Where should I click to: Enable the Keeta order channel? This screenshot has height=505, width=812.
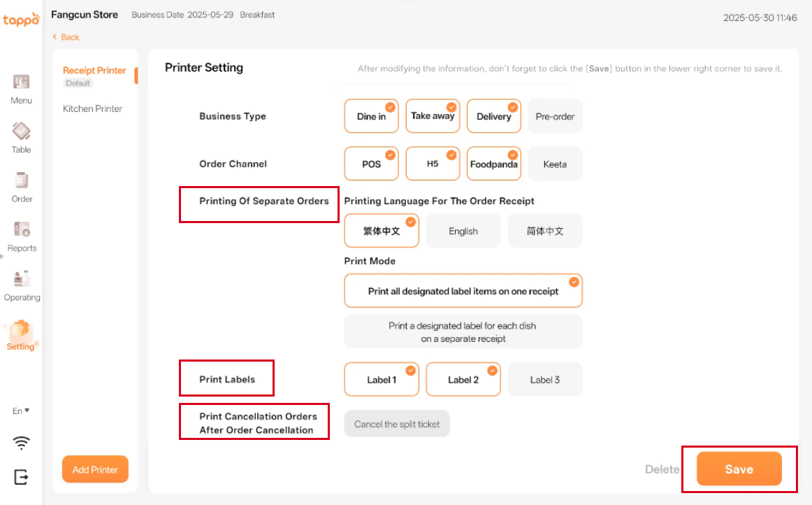click(555, 164)
